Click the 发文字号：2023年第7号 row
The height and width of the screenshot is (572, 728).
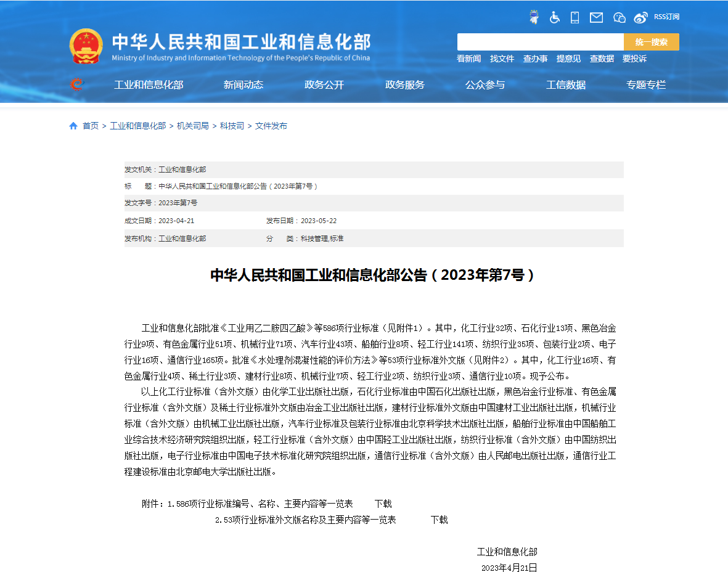click(x=374, y=203)
